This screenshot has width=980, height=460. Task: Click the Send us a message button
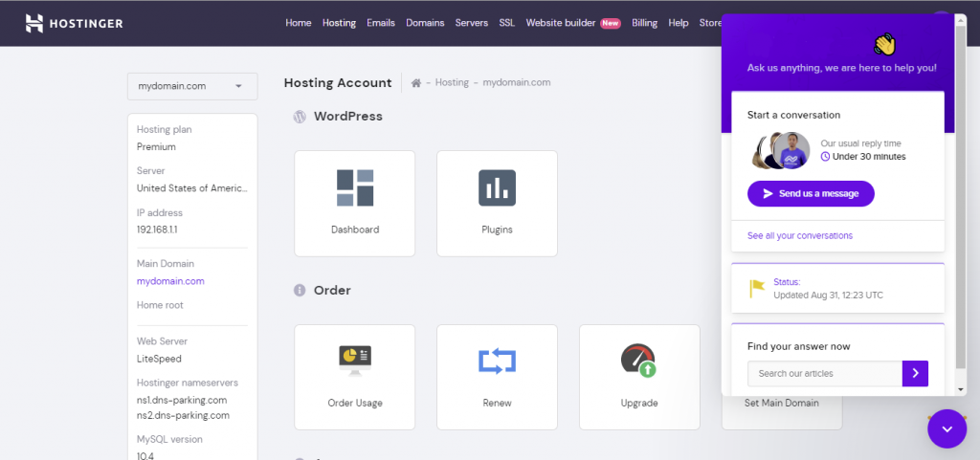click(x=811, y=193)
